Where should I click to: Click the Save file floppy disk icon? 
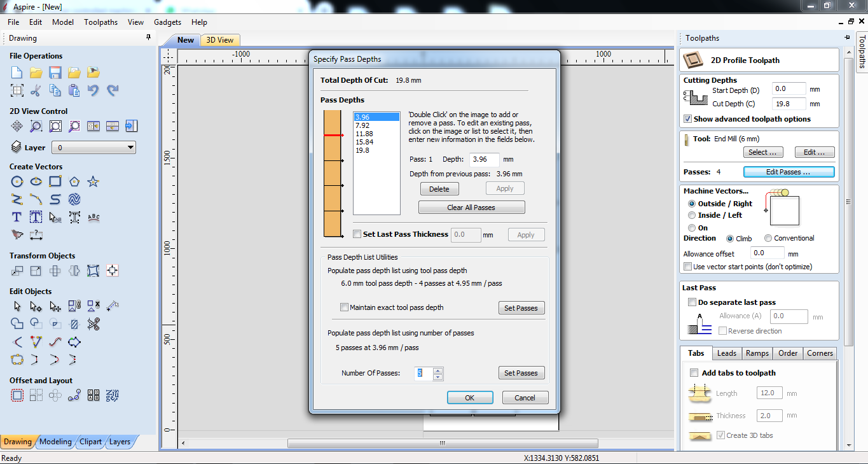55,73
